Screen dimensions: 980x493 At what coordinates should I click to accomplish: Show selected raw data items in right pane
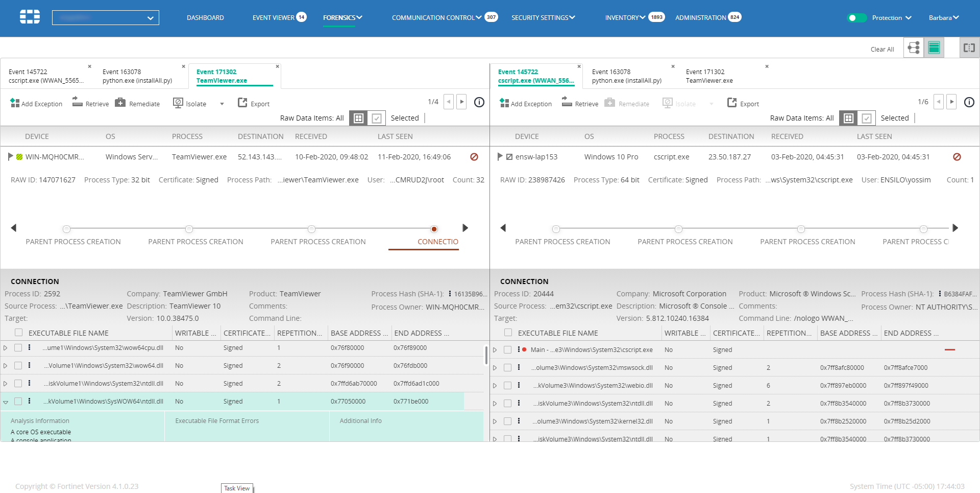(x=867, y=118)
